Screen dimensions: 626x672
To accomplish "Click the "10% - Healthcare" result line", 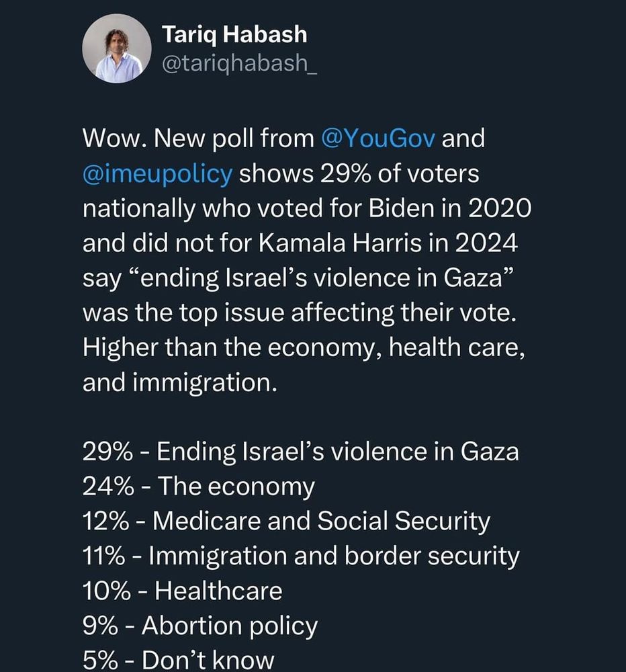I will click(182, 592).
